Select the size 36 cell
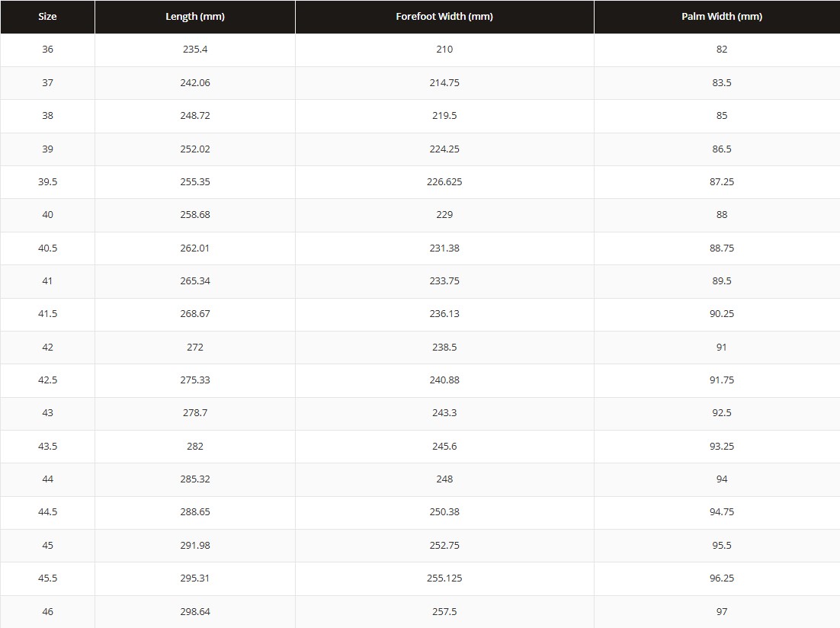This screenshot has width=840, height=628. tap(47, 50)
